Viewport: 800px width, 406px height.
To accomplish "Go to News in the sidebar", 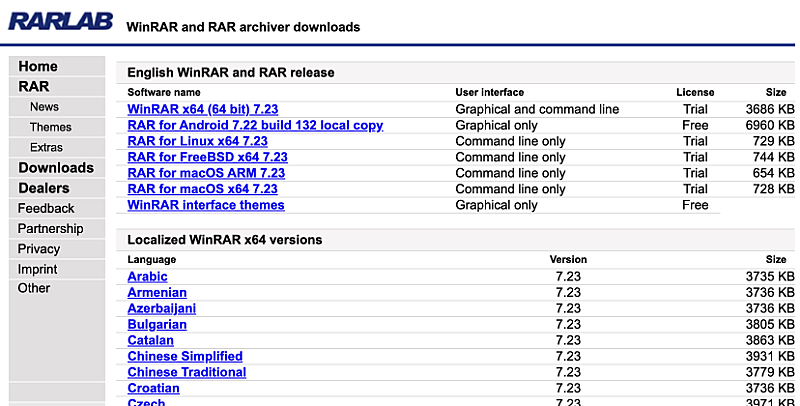I will pyautogui.click(x=44, y=107).
